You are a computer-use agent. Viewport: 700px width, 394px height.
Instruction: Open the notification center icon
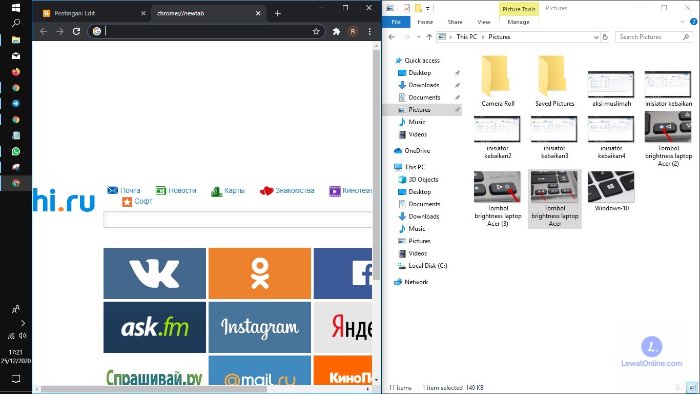pos(16,379)
